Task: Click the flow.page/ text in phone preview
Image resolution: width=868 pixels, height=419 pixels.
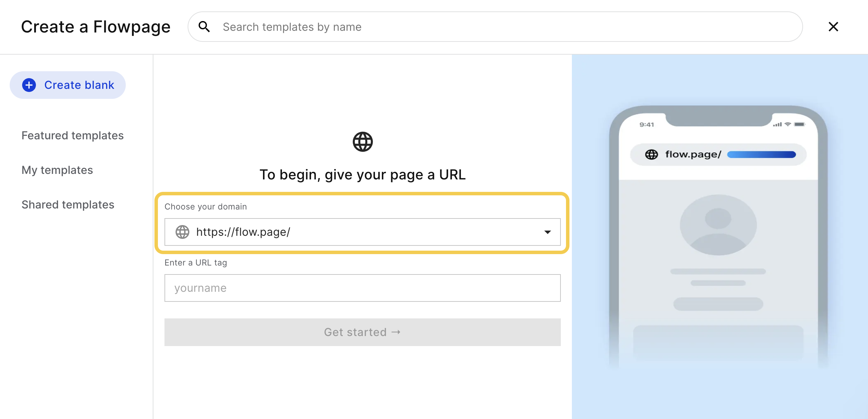Action: (x=693, y=155)
